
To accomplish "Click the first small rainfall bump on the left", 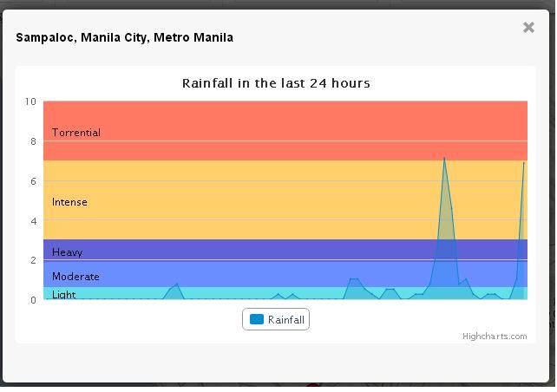I will click(x=176, y=284).
